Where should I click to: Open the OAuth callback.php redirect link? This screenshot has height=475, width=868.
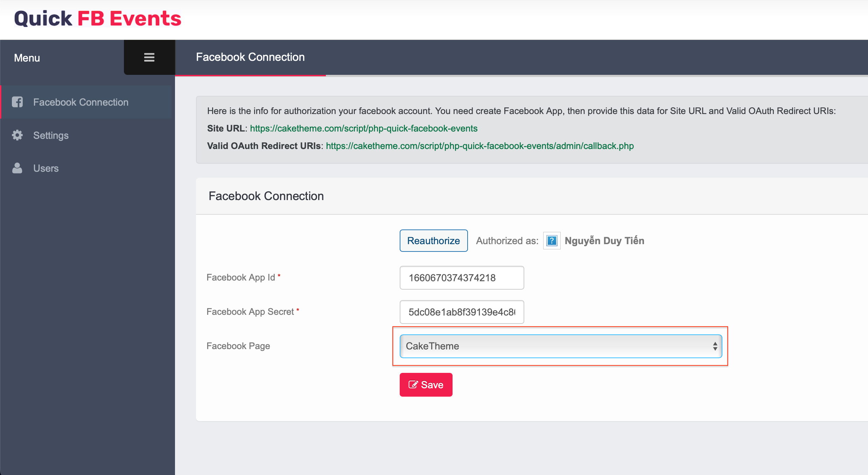(479, 146)
